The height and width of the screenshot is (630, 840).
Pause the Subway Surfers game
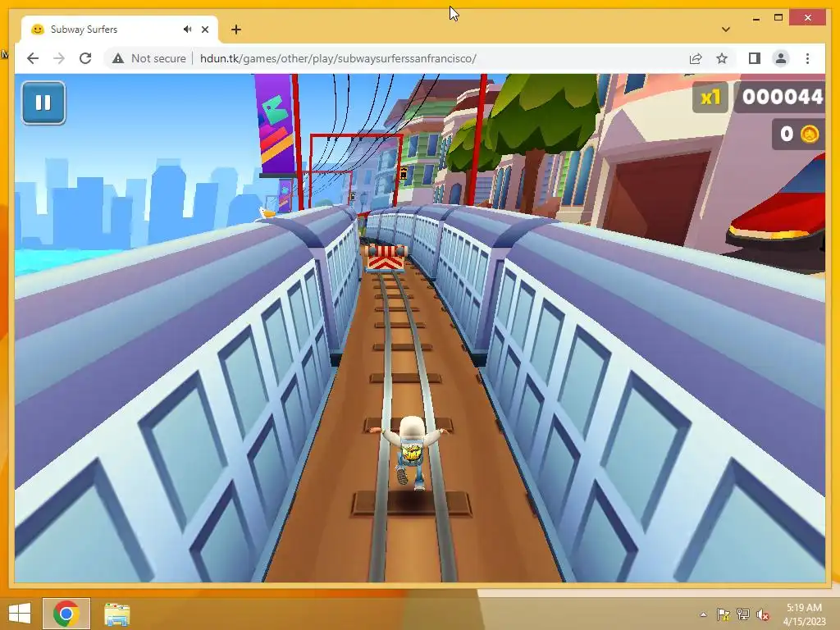pos(43,103)
